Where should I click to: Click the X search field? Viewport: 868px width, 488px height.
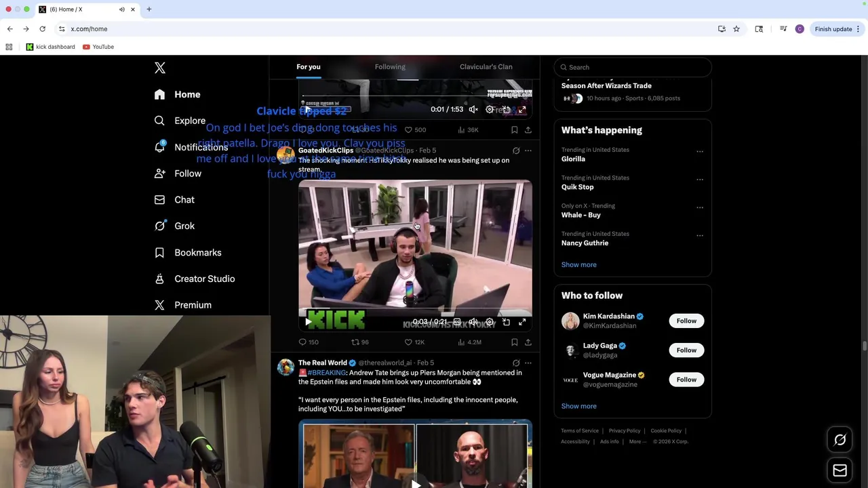[x=633, y=67]
